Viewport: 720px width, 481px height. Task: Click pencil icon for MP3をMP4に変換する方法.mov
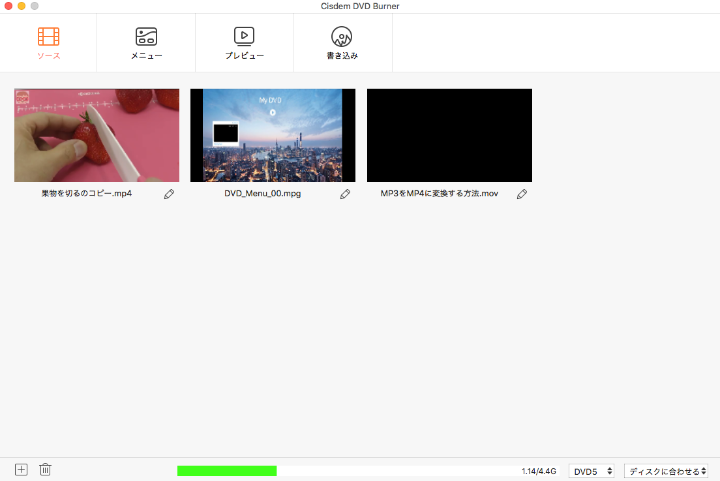(x=522, y=194)
